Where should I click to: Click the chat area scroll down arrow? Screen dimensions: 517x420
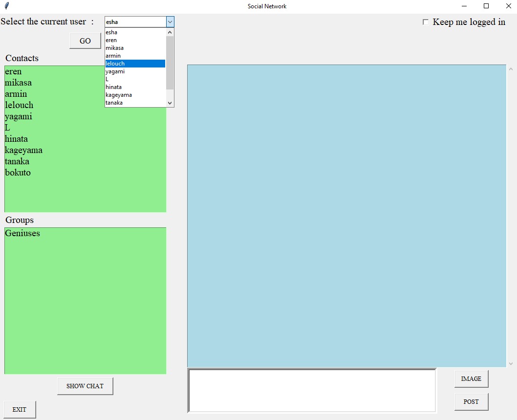(511, 364)
